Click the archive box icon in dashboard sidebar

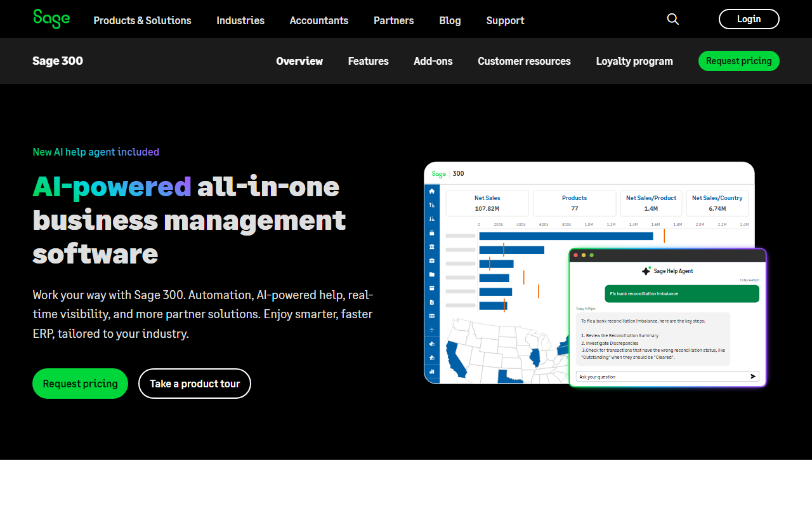click(432, 288)
